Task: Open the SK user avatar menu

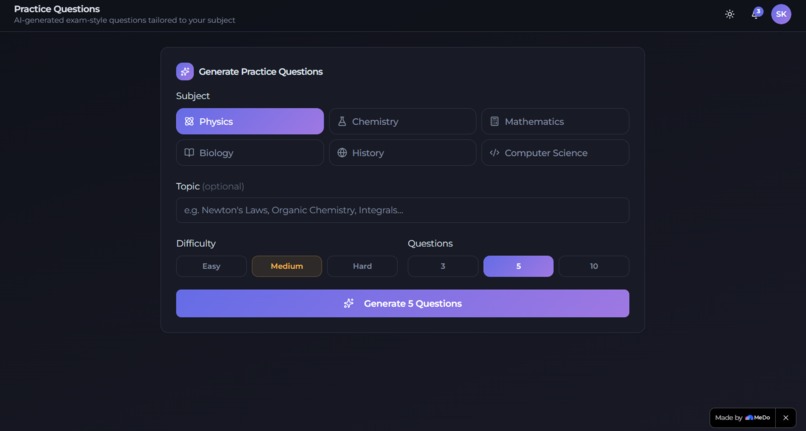Action: (781, 14)
